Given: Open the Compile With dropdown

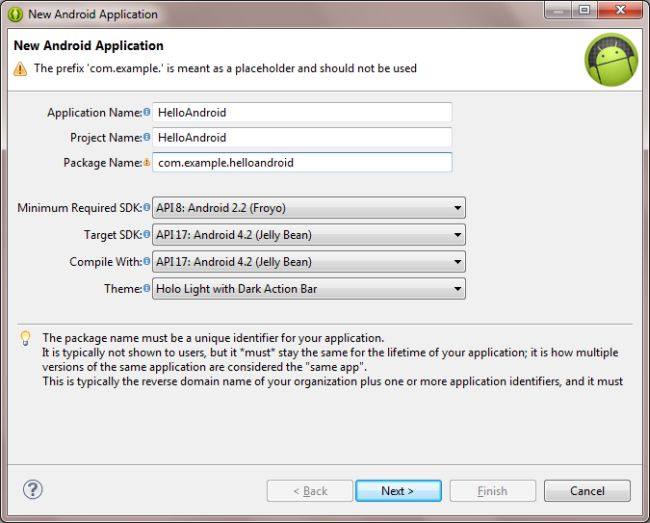Looking at the screenshot, I should pos(309,262).
